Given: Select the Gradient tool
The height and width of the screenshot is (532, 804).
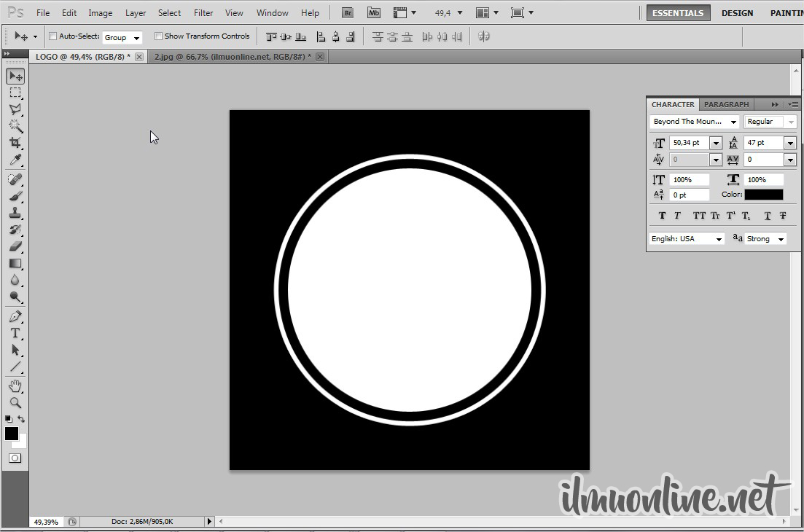Looking at the screenshot, I should click(x=15, y=264).
